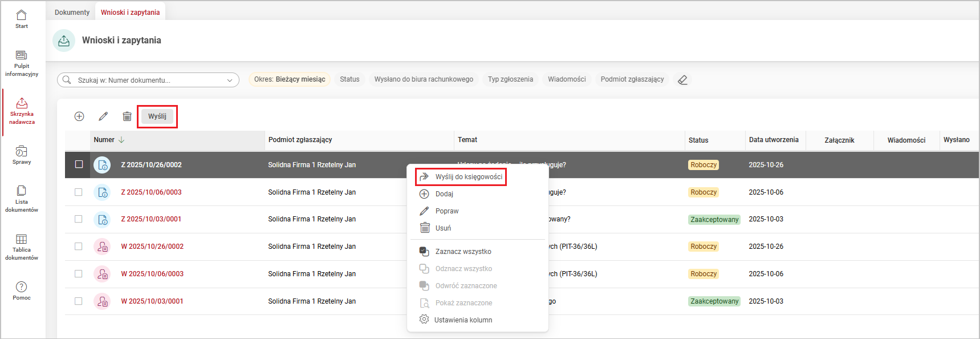Choose Wyślij do księgowości in context menu

pyautogui.click(x=468, y=177)
